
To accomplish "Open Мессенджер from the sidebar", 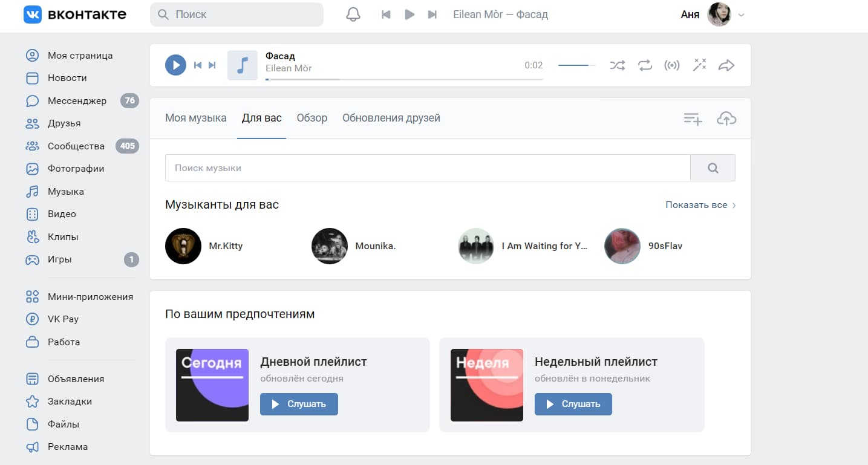I will click(77, 101).
